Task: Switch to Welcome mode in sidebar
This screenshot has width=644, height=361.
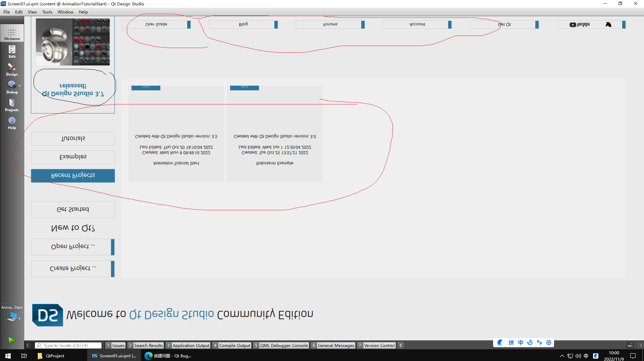Action: point(12,34)
